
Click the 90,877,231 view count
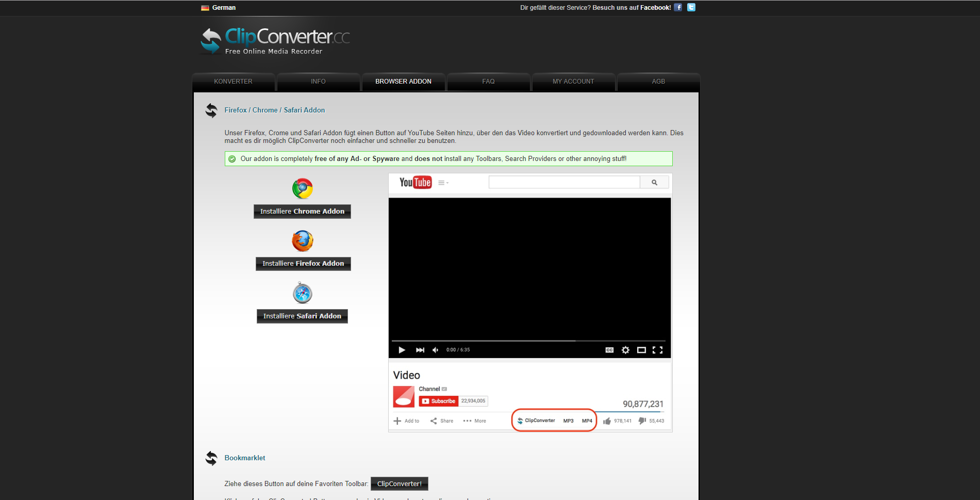[x=643, y=404]
